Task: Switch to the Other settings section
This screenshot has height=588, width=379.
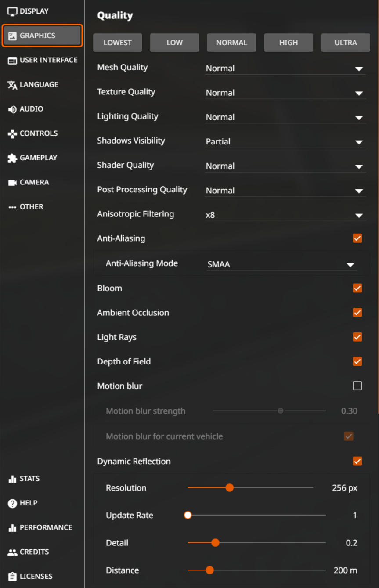Action: (26, 207)
